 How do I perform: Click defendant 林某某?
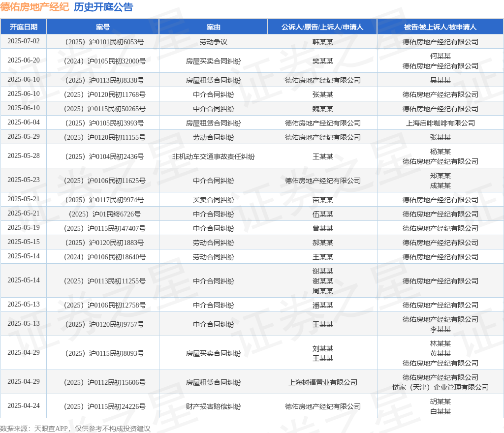441,344
